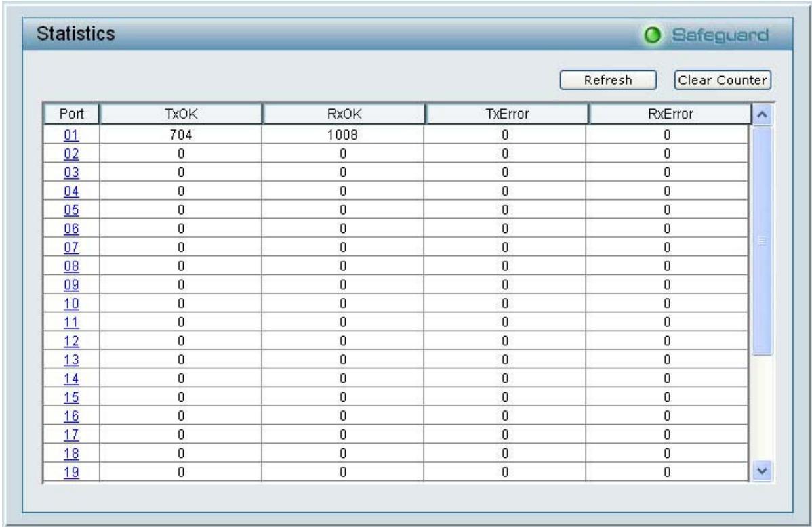This screenshot has height=527, width=812.
Task: Open port 07 link
Action: coord(71,247)
